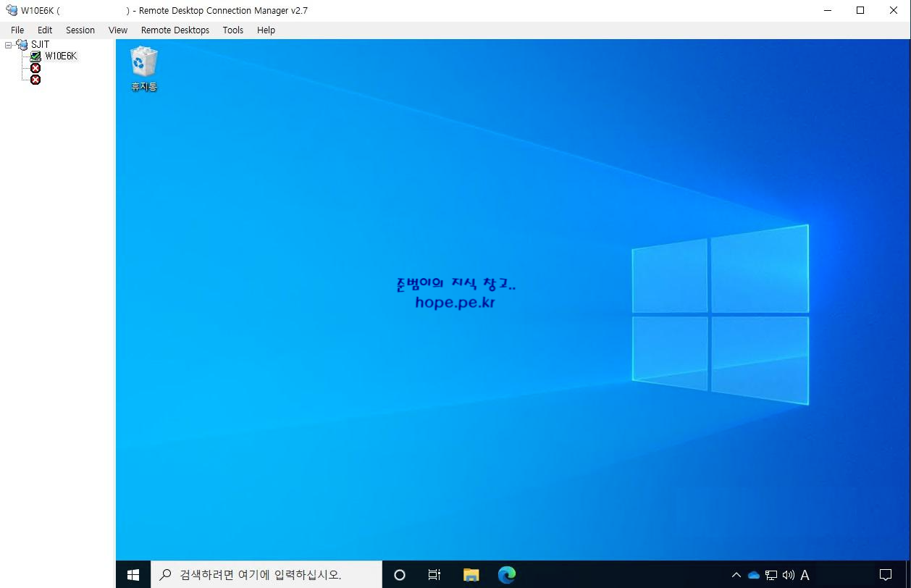Show hidden tray icons chevron
911x588 pixels.
pos(736,576)
